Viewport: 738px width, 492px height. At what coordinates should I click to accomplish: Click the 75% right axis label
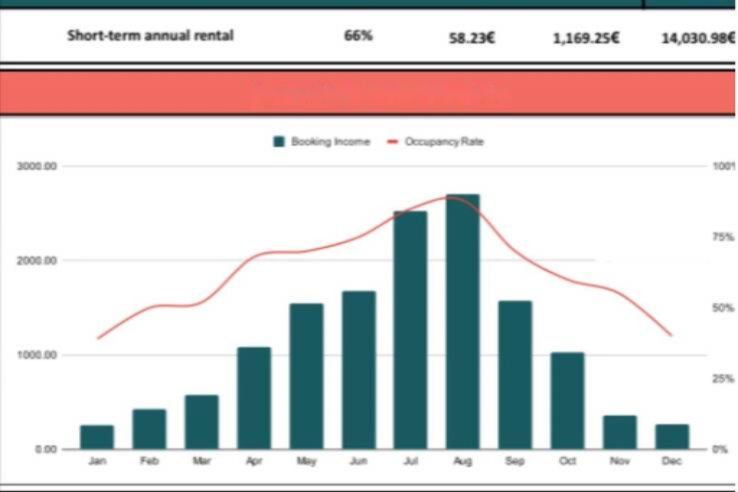723,238
